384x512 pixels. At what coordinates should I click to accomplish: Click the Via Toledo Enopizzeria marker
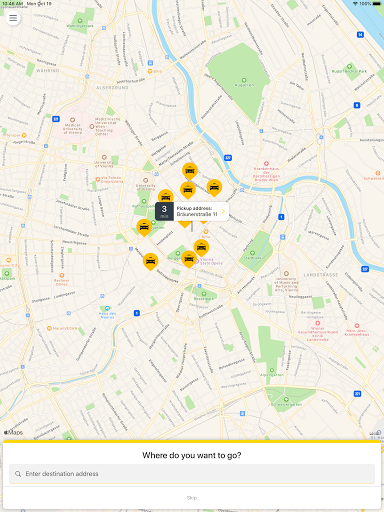[98, 179]
